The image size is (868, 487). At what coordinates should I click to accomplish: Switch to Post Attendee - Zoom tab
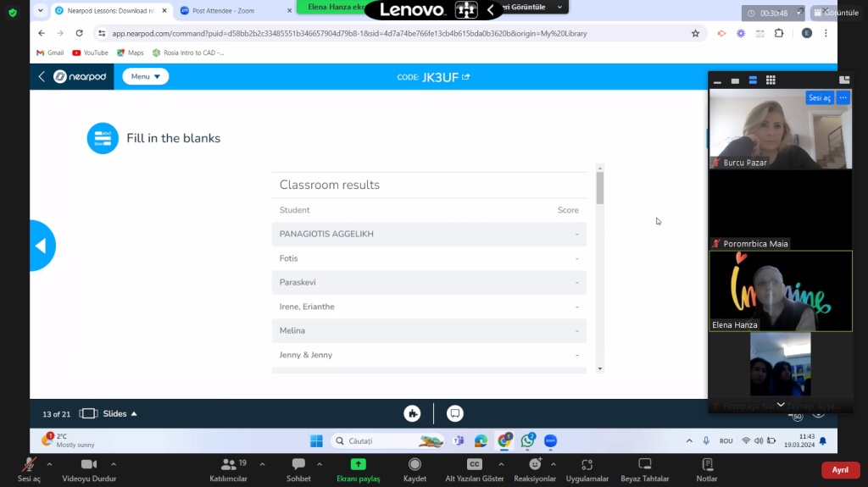229,10
